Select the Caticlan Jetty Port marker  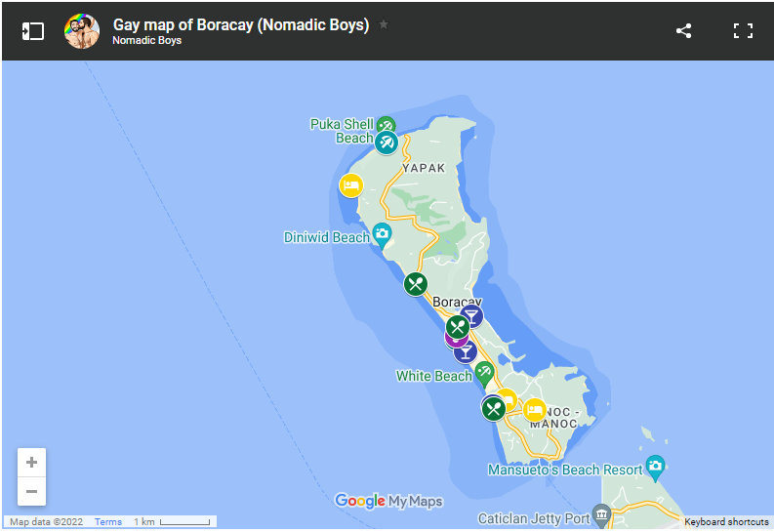(601, 515)
